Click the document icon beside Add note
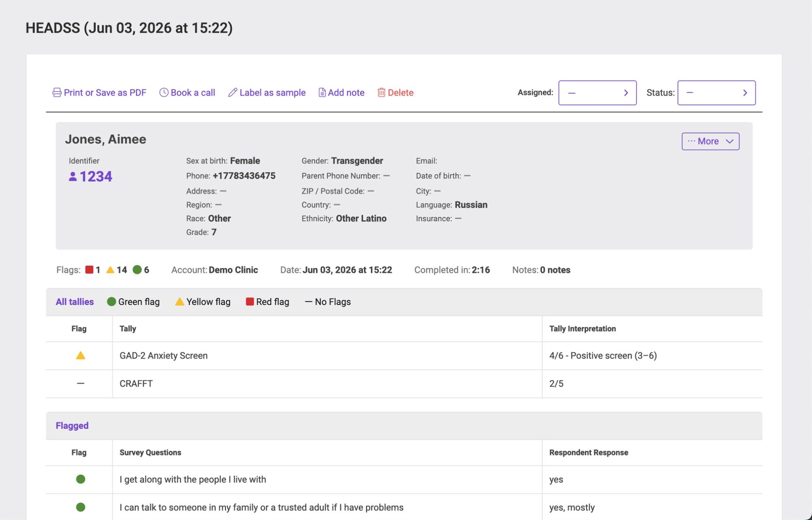812x520 pixels. point(322,92)
